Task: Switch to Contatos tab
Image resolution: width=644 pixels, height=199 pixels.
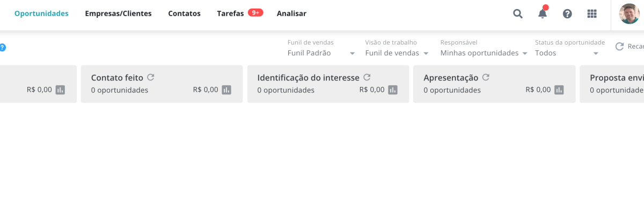Action: pyautogui.click(x=184, y=13)
